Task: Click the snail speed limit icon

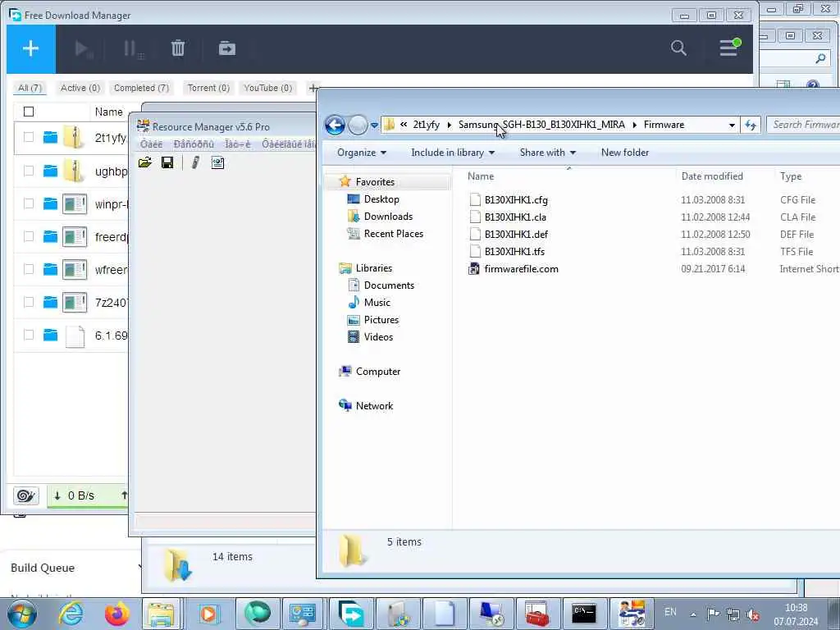Action: [25, 495]
